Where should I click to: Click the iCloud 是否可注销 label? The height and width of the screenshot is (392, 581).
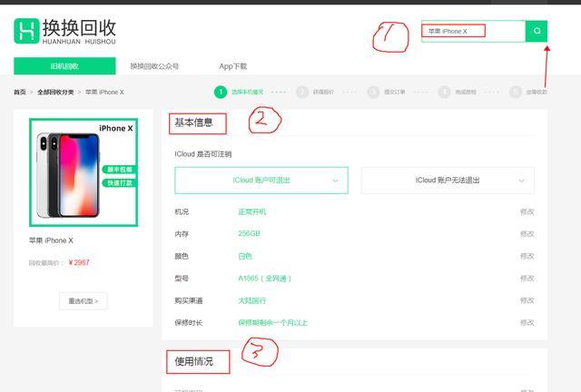click(x=203, y=154)
